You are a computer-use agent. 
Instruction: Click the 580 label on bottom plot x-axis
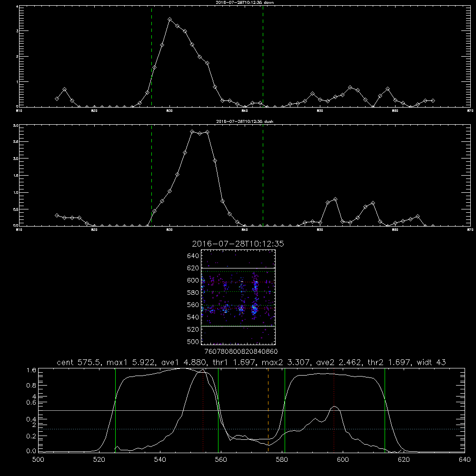(x=282, y=460)
